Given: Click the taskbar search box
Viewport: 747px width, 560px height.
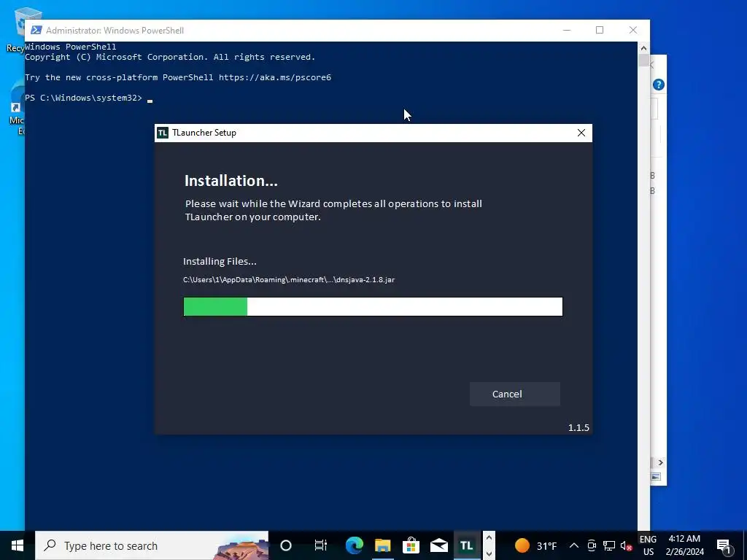Looking at the screenshot, I should pos(152,545).
